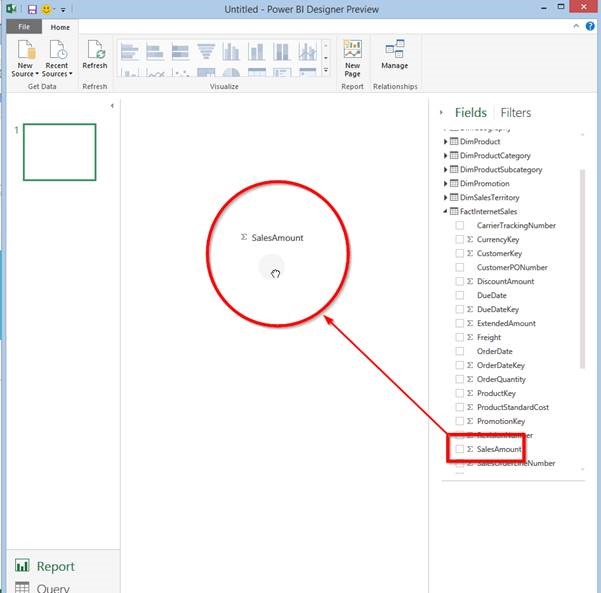
Task: Click the Fields list scroll-down arrow
Action: [x=583, y=469]
